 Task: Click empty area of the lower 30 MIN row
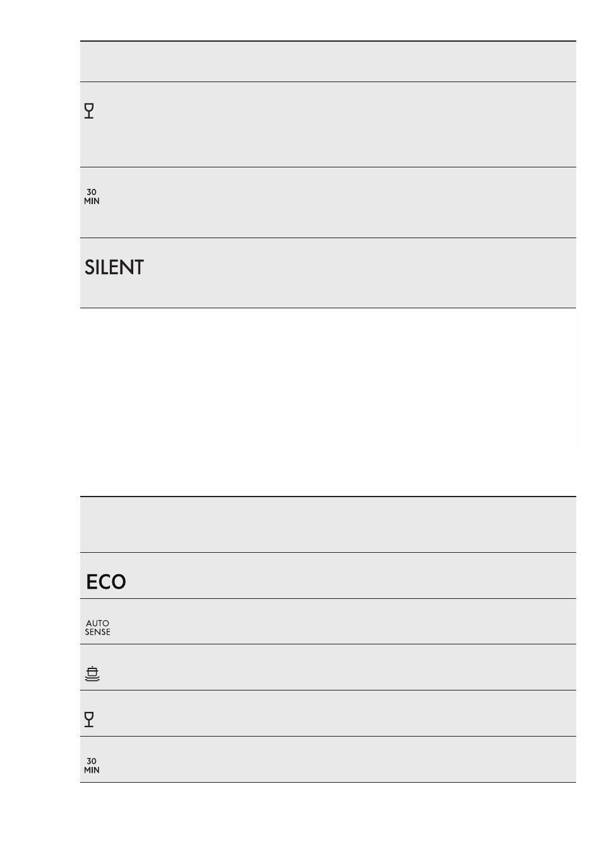(x=339, y=759)
